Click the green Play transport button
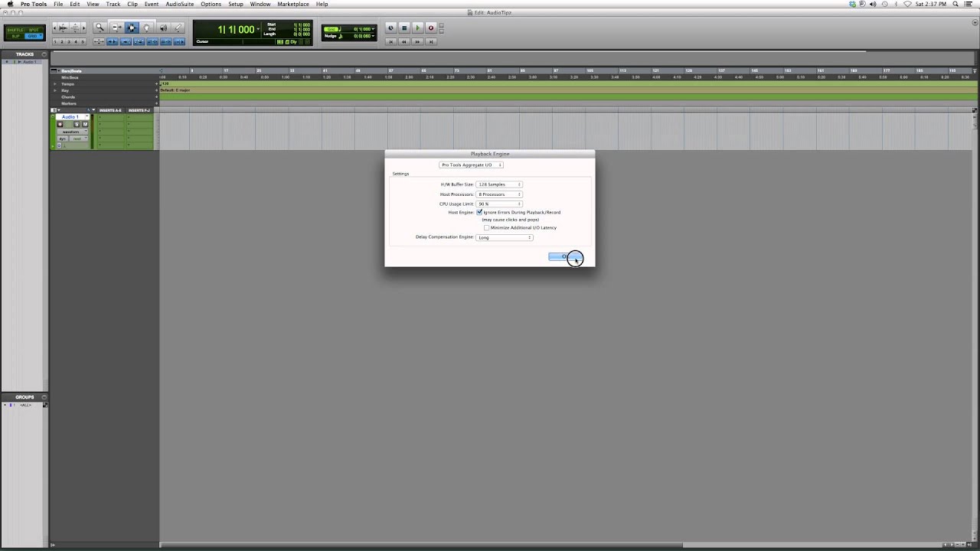The height and width of the screenshot is (551, 980). [x=417, y=28]
